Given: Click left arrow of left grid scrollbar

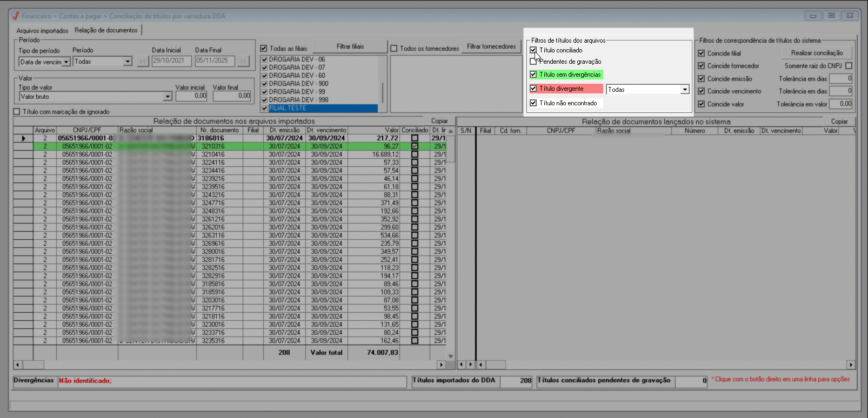Looking at the screenshot, I should click(x=18, y=365).
